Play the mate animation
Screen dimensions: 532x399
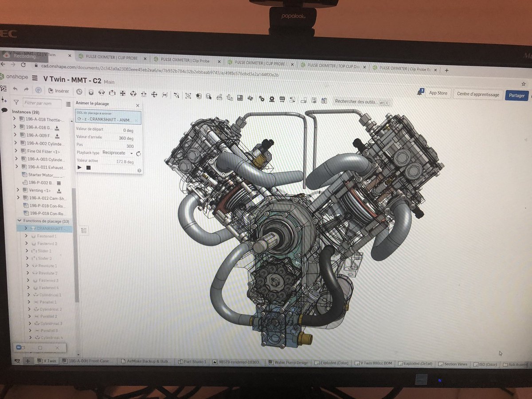click(x=79, y=168)
